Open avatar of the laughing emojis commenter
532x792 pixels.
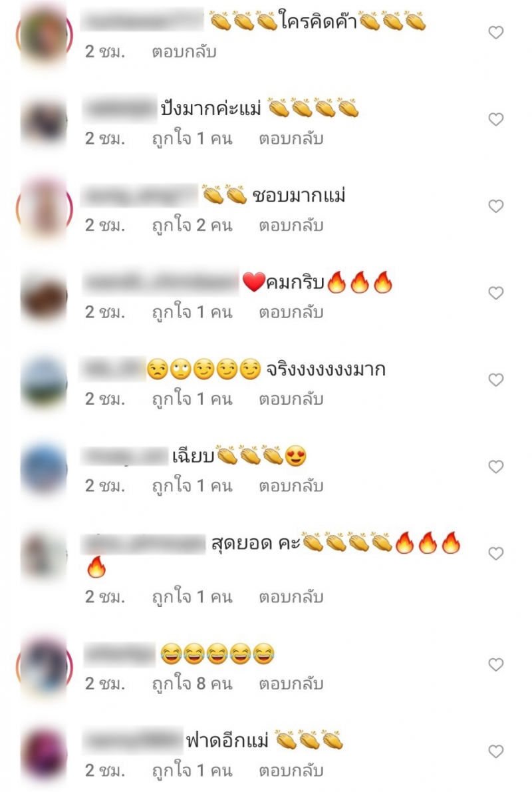pos(45,666)
